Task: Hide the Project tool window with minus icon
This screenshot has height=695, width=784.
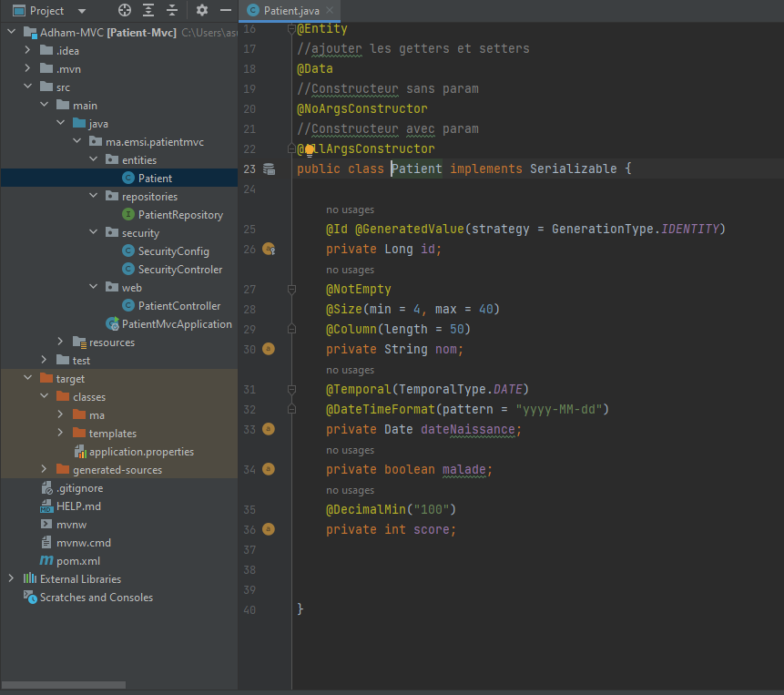Action: 226,10
